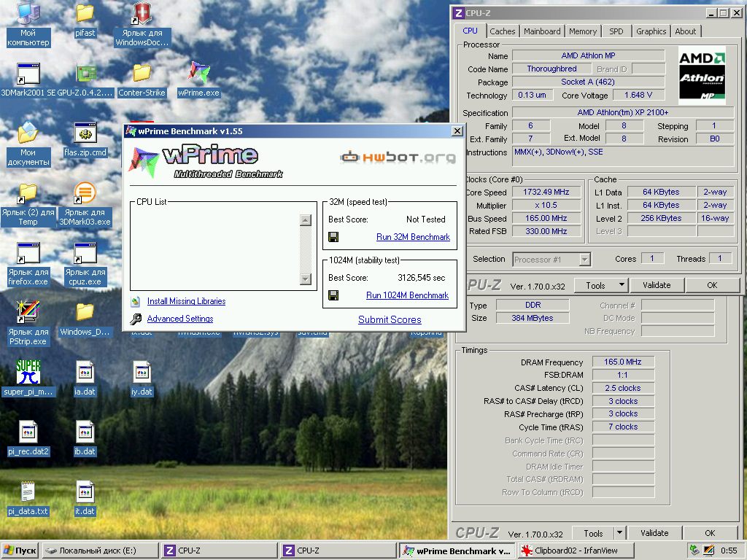Click the Submit Scores link
Screen dimensions: 747x560
click(390, 319)
